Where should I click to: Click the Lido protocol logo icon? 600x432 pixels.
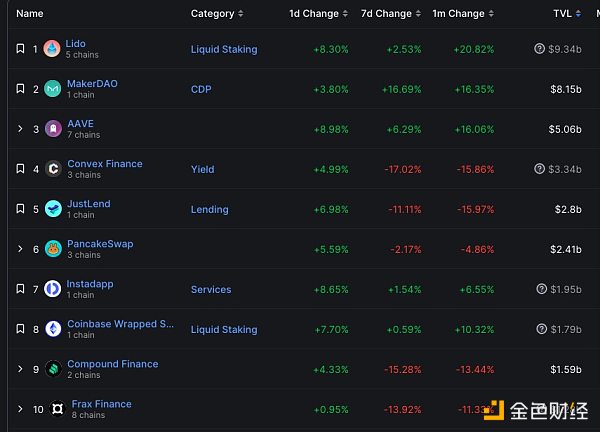tap(52, 49)
